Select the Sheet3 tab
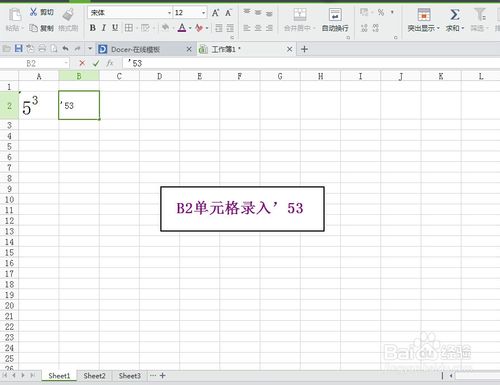The height and width of the screenshot is (385, 500). [130, 376]
